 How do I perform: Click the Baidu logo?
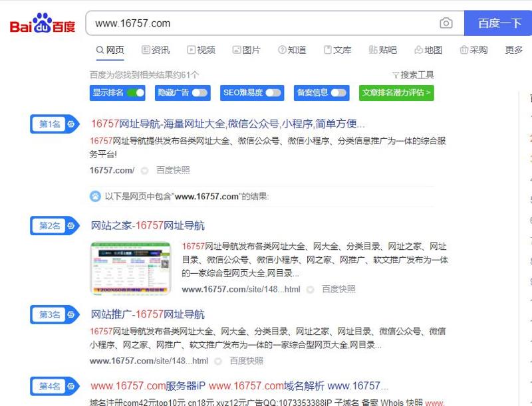[43, 23]
